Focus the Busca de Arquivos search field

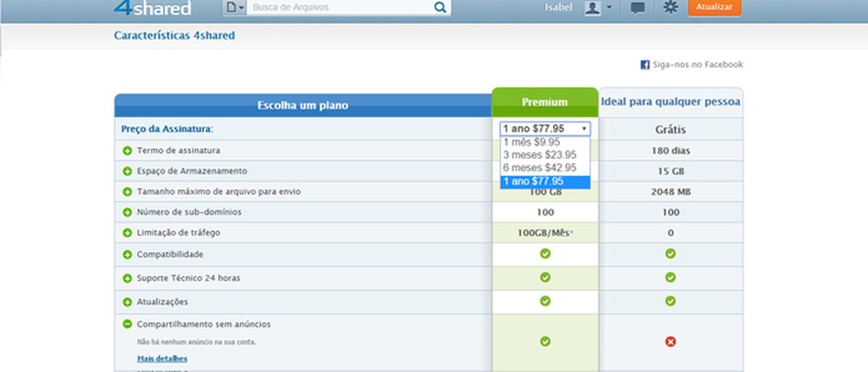click(340, 7)
